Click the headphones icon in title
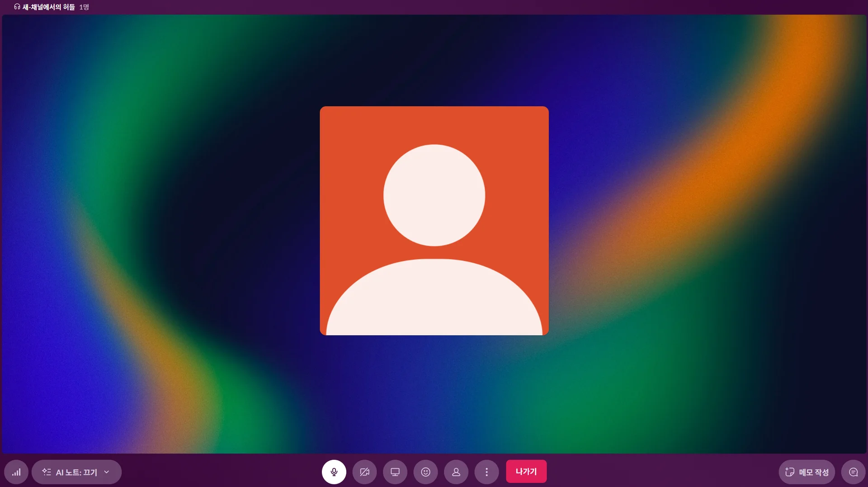Image resolution: width=868 pixels, height=487 pixels. click(x=17, y=7)
